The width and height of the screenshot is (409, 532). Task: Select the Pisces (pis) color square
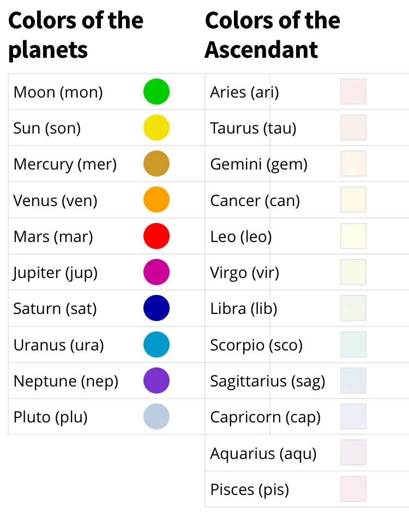tap(353, 489)
